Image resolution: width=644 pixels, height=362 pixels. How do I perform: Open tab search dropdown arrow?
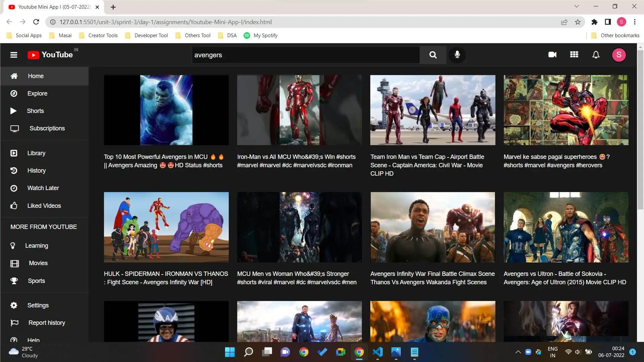click(577, 6)
